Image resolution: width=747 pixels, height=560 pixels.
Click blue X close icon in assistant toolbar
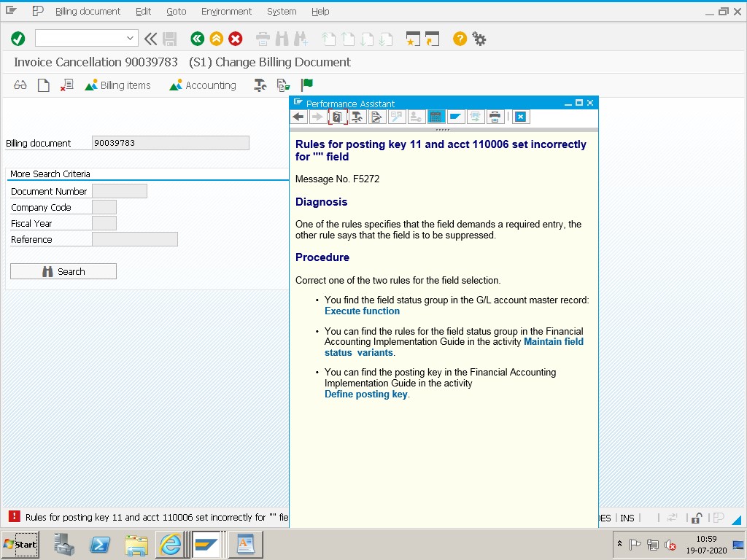(521, 117)
